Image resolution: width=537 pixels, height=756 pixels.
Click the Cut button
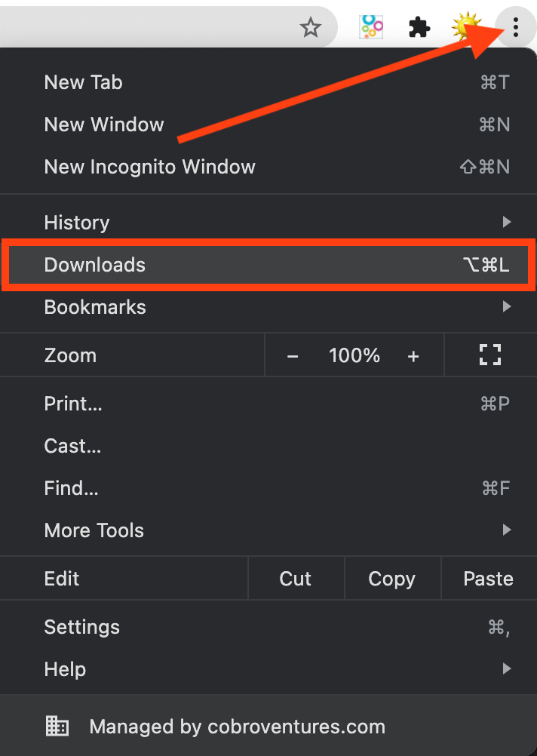296,578
